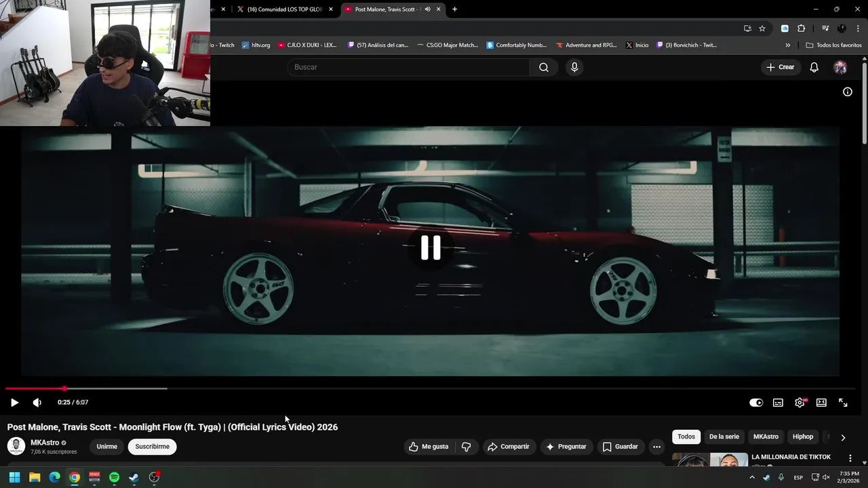The image size is (868, 488).
Task: Open YouTube notifications bell
Action: click(x=814, y=67)
